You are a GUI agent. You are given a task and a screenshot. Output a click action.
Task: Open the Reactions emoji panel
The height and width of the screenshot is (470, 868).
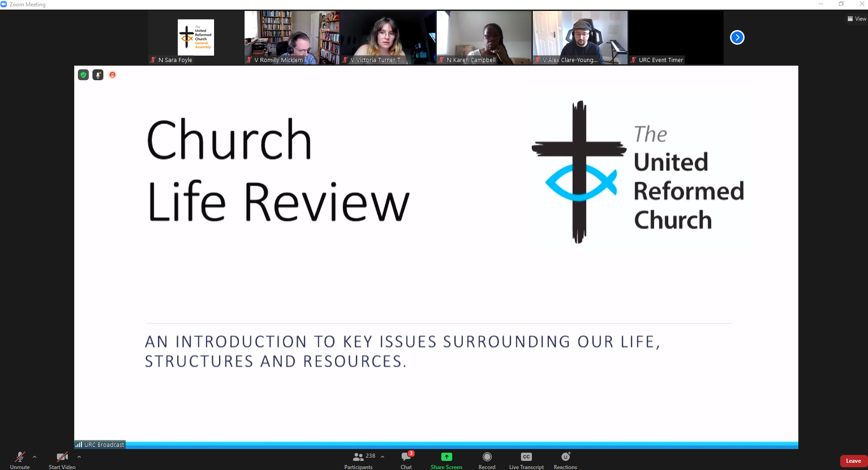tap(565, 457)
